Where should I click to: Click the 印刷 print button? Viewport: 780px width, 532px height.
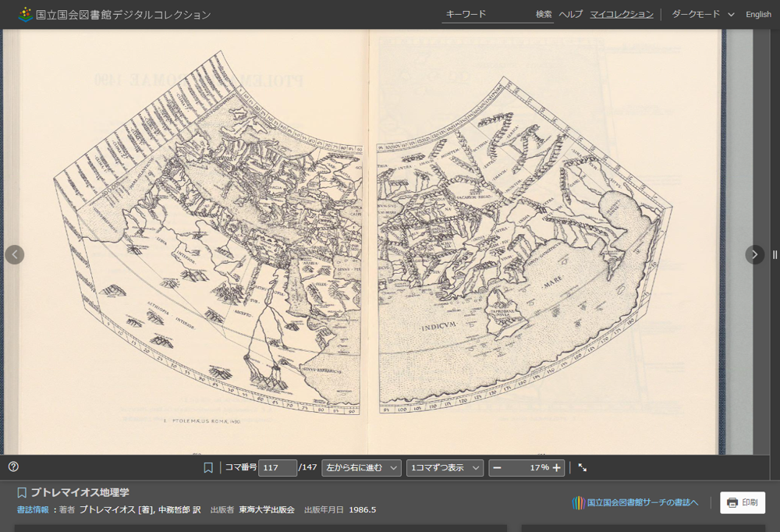pos(742,502)
